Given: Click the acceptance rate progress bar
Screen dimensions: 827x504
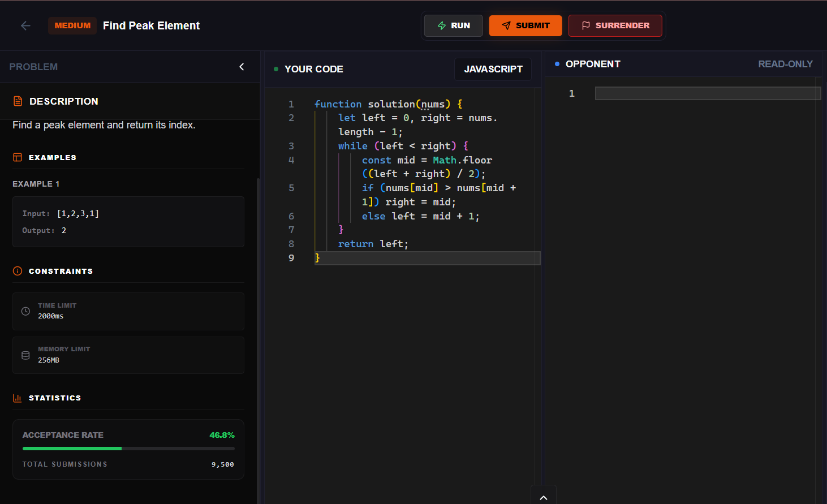Looking at the screenshot, I should [x=128, y=449].
